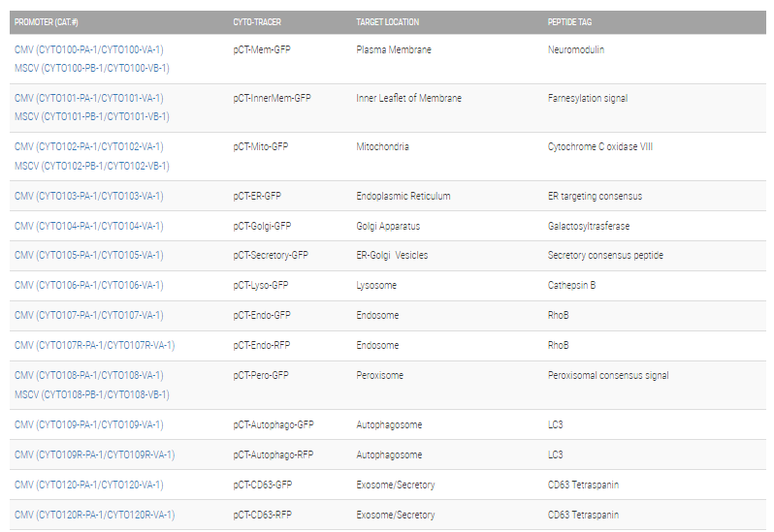Open the CMV CYTO120R-PA-1 link
774x532 pixels.
tap(94, 515)
